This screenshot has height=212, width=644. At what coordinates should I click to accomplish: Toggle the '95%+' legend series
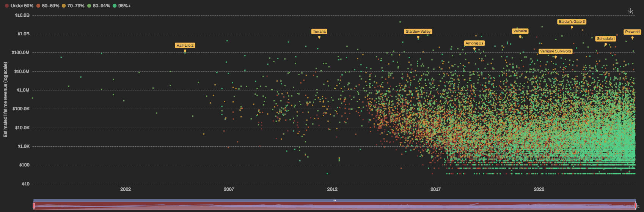coord(122,6)
